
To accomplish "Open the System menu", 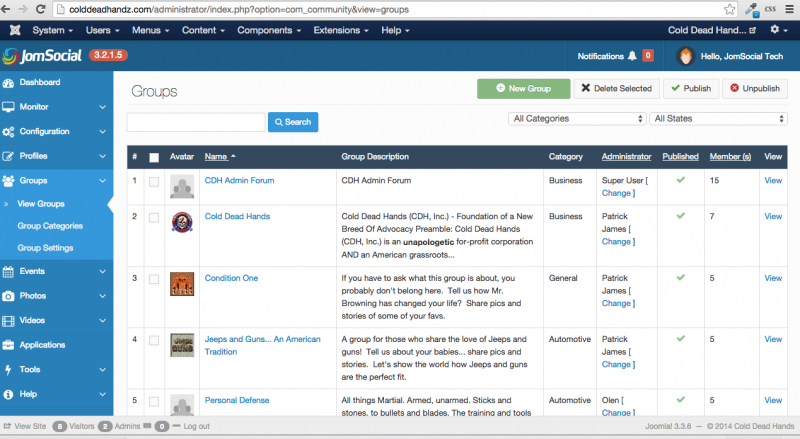I will coord(53,30).
